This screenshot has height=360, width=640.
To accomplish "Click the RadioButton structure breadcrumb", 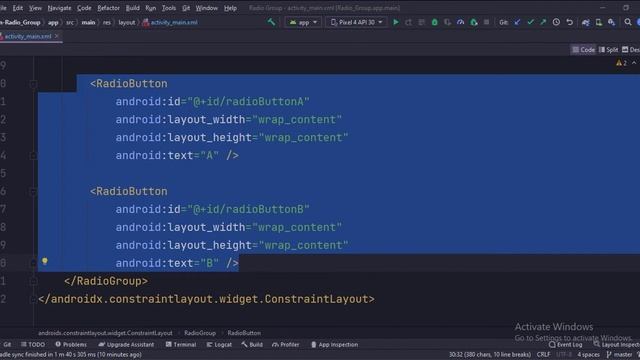I will coord(244,333).
